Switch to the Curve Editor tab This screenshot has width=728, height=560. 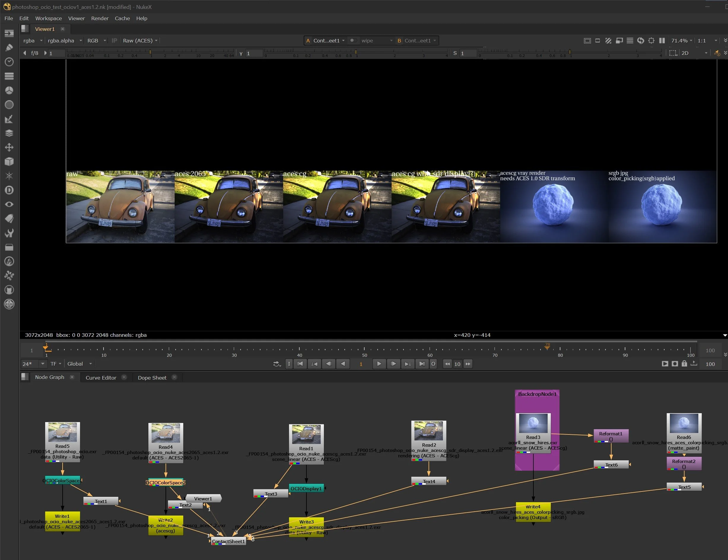(x=101, y=378)
